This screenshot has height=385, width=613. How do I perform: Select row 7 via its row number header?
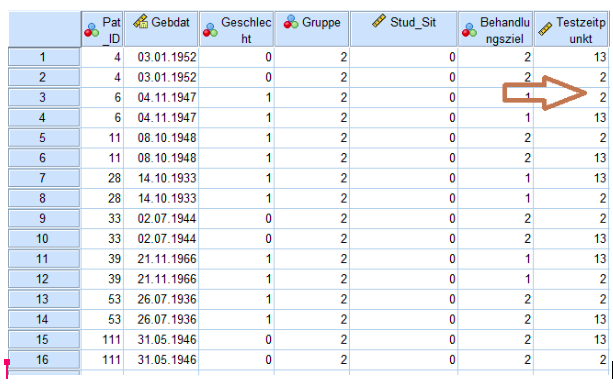[44, 178]
